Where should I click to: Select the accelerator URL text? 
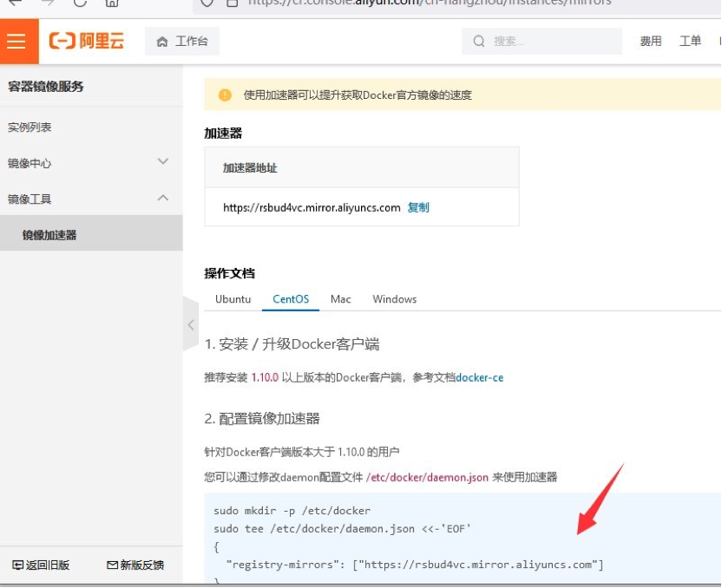pyautogui.click(x=312, y=207)
